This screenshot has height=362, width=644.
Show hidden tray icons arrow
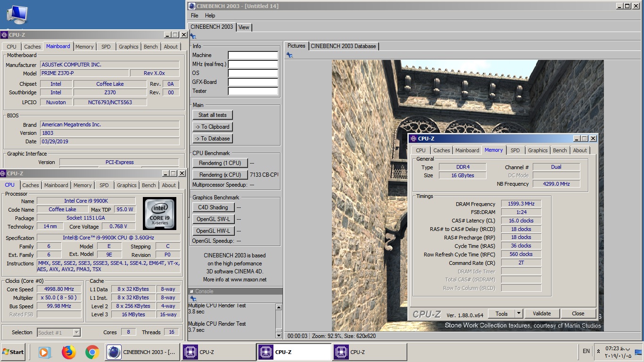point(599,351)
